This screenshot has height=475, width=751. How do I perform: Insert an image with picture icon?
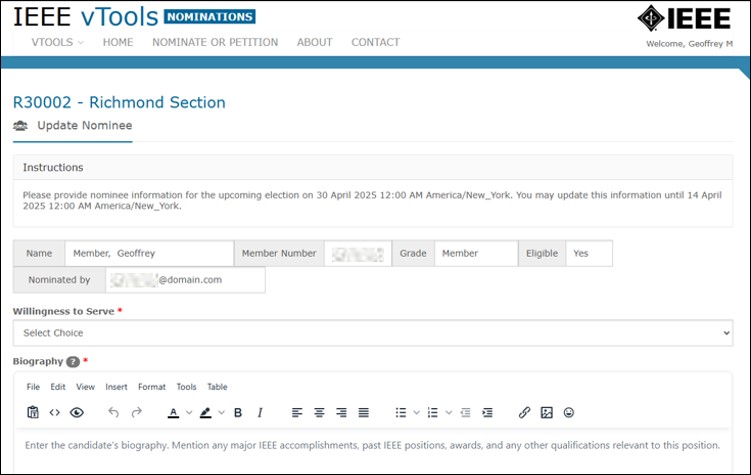click(546, 412)
